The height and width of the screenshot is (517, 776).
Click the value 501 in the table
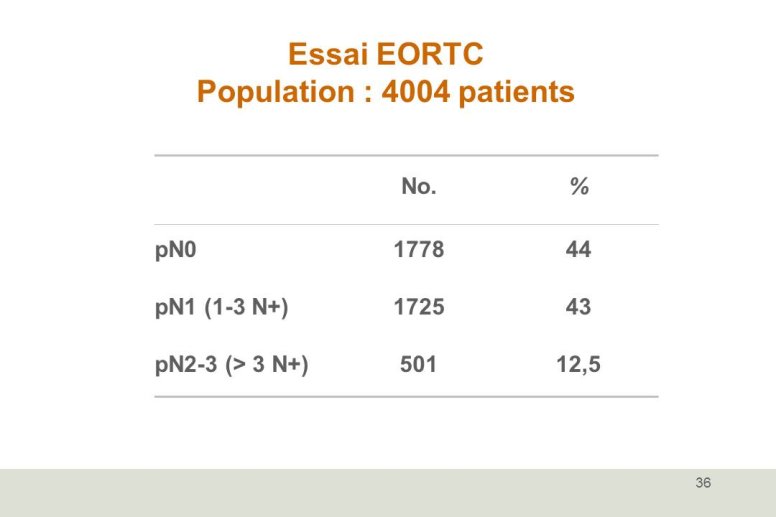pos(418,365)
